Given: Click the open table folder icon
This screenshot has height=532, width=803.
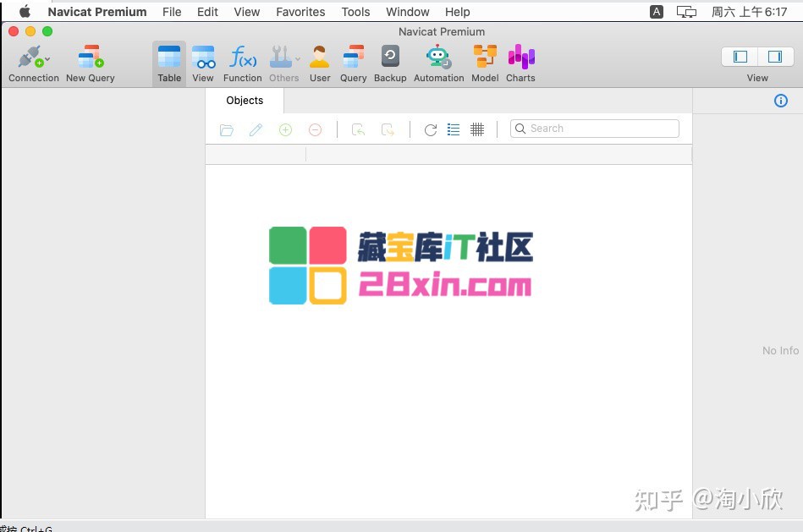Looking at the screenshot, I should pos(227,130).
